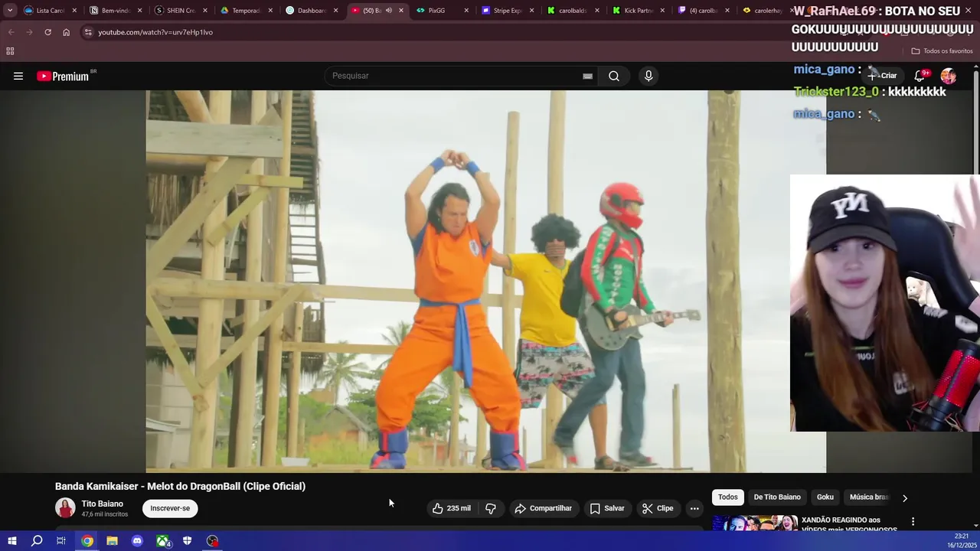Image resolution: width=980 pixels, height=551 pixels.
Task: Reload the page
Action: tap(47, 32)
